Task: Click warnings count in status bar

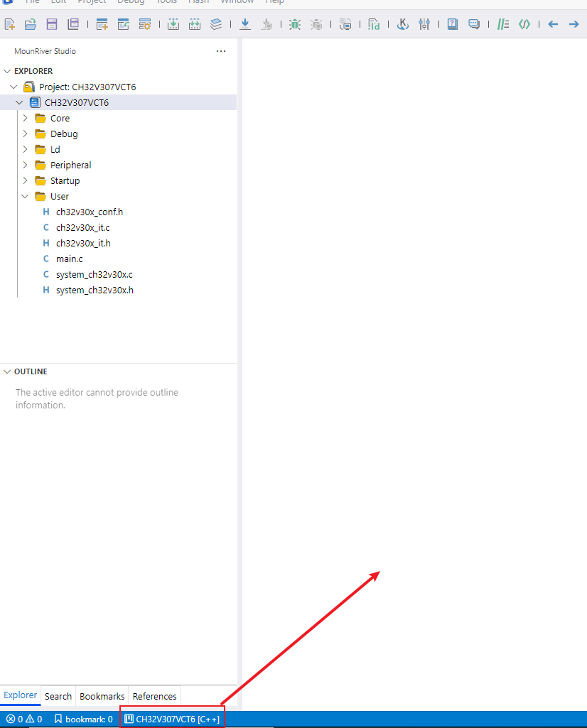Action: click(34, 719)
